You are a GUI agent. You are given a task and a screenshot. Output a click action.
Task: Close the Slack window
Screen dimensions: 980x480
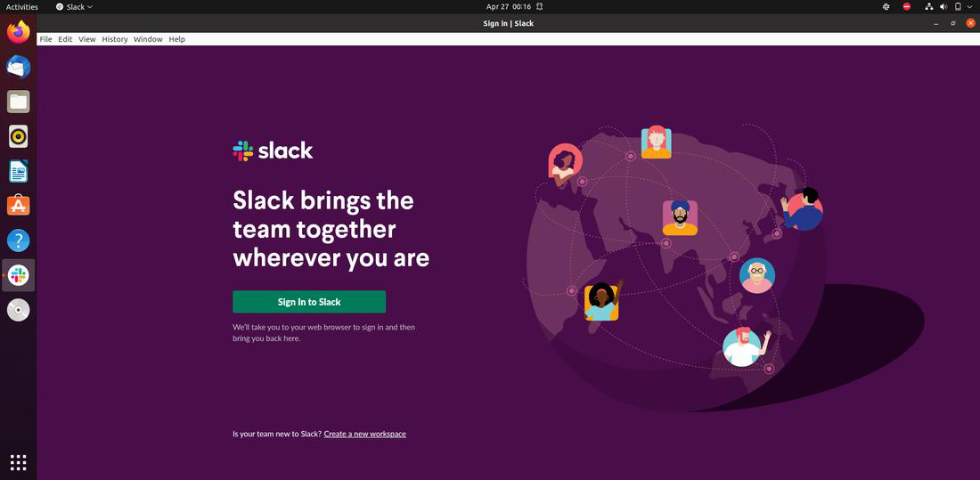click(x=970, y=23)
